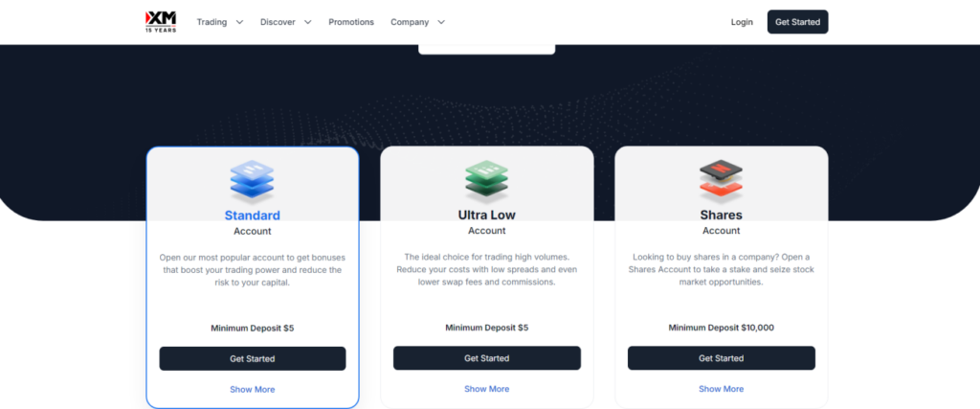
Task: Show more details for the Standard account
Action: pyautogui.click(x=252, y=389)
